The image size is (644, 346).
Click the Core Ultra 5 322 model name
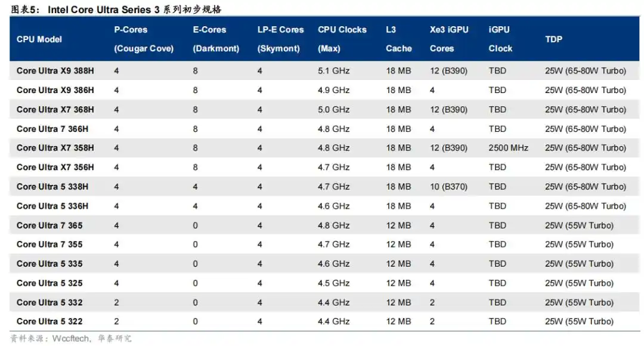point(49,322)
